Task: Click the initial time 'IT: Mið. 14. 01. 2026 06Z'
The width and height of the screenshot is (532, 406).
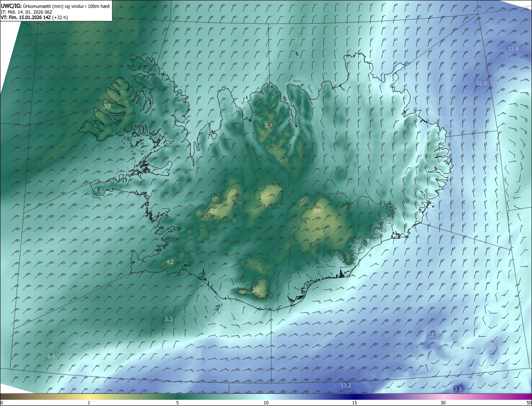Action: coord(27,12)
